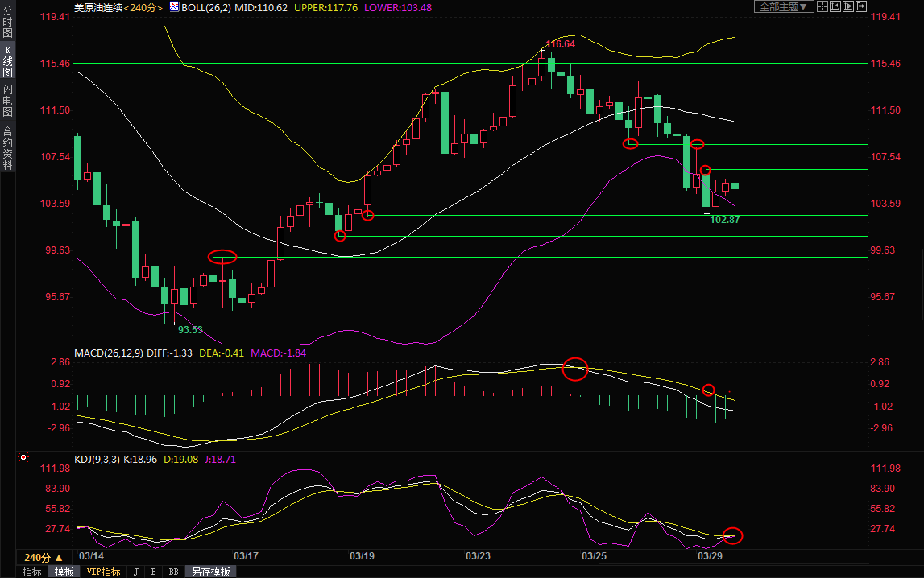
Task: Open the VIP指标 tab
Action: pyautogui.click(x=103, y=572)
